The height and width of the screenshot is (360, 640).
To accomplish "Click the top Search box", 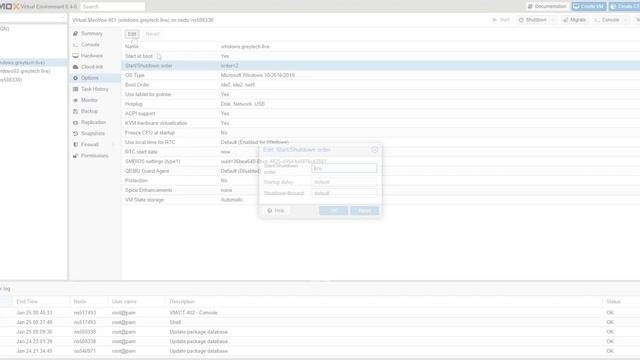I will (112, 7).
